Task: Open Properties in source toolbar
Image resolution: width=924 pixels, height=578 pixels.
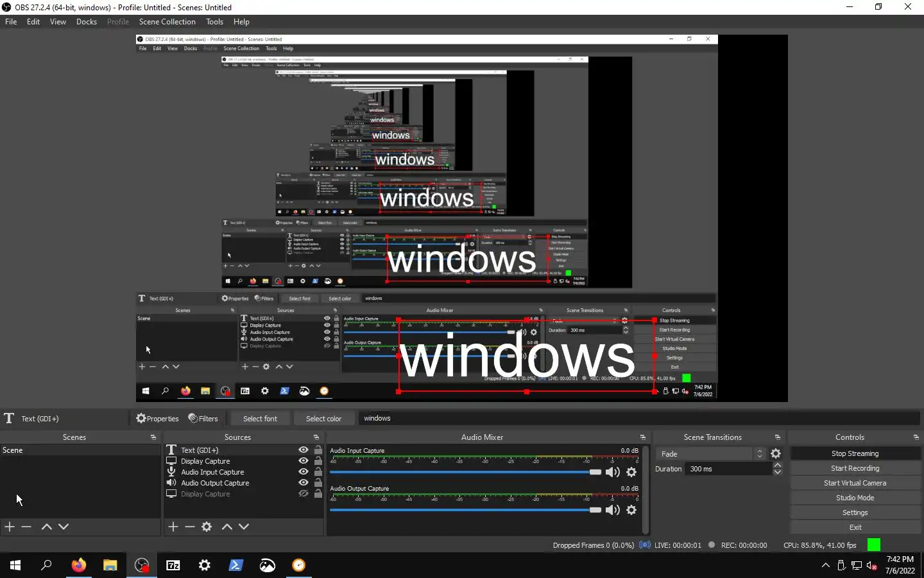Action: pyautogui.click(x=157, y=419)
